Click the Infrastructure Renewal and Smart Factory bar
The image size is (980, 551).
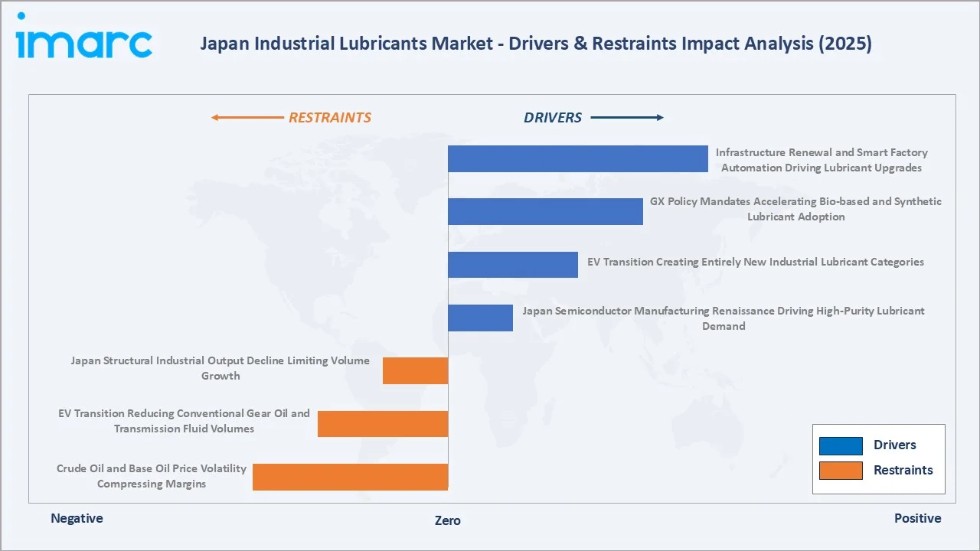(578, 158)
